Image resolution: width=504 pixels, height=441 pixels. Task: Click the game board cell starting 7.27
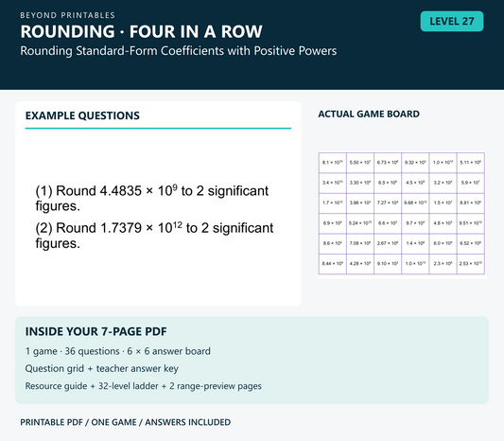tap(388, 203)
